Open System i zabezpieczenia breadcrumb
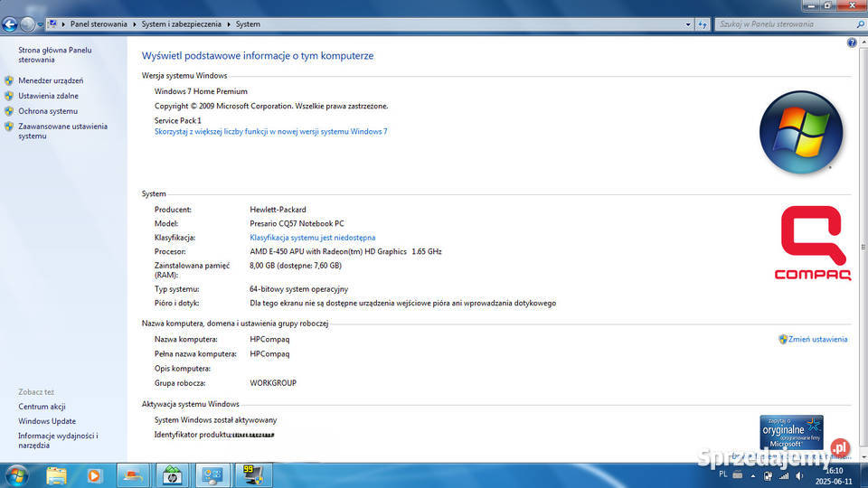Image resolution: width=868 pixels, height=488 pixels. pyautogui.click(x=181, y=24)
